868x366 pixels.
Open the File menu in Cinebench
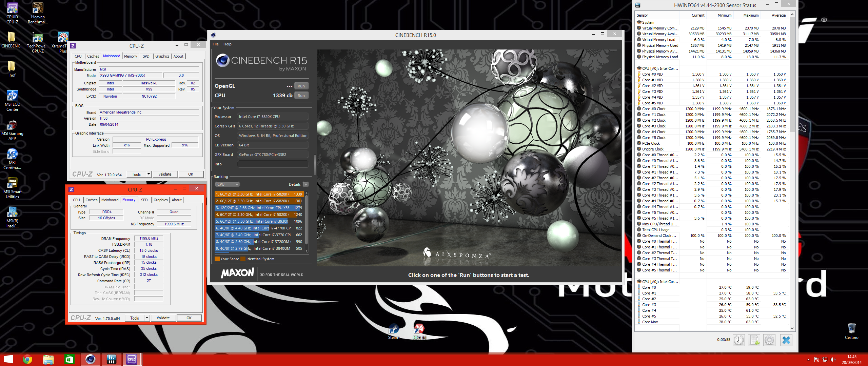[216, 44]
